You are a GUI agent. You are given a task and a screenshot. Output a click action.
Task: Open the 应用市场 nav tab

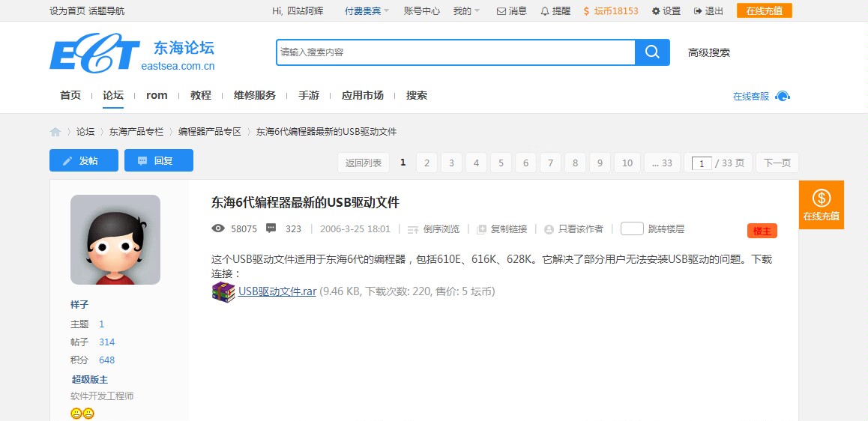click(x=363, y=95)
